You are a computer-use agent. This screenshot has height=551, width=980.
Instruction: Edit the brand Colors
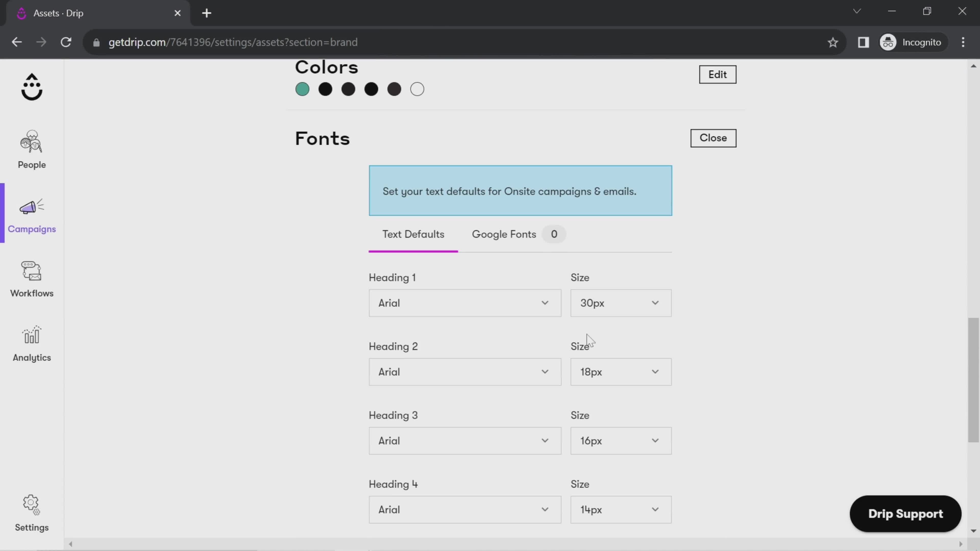717,74
